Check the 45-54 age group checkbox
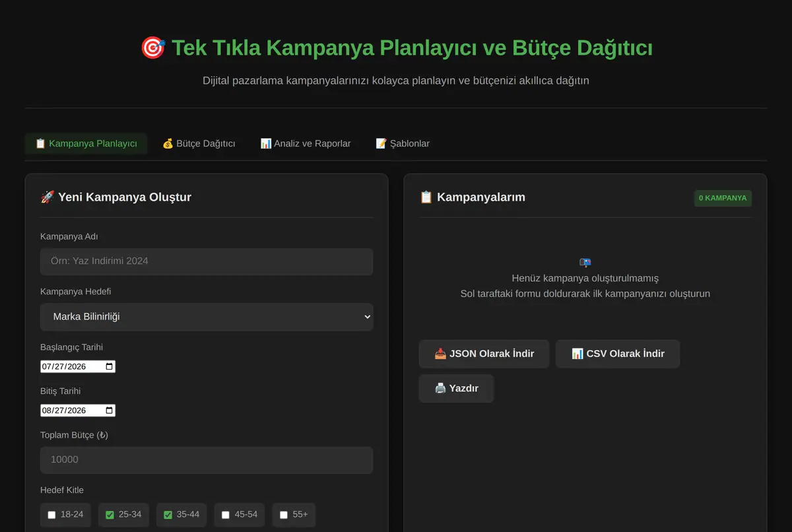Screen dimensions: 792x532 click(226, 515)
